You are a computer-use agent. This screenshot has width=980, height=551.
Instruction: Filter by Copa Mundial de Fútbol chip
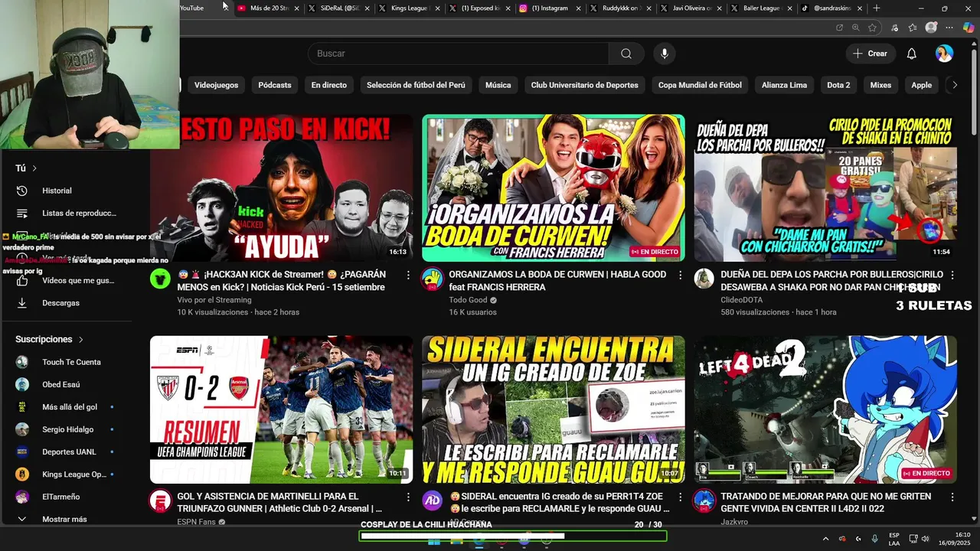(x=700, y=85)
